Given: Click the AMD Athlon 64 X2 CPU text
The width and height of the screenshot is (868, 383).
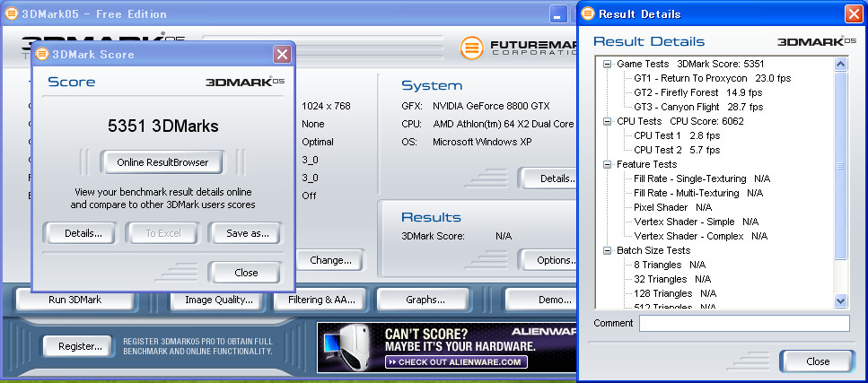Looking at the screenshot, I should point(504,124).
